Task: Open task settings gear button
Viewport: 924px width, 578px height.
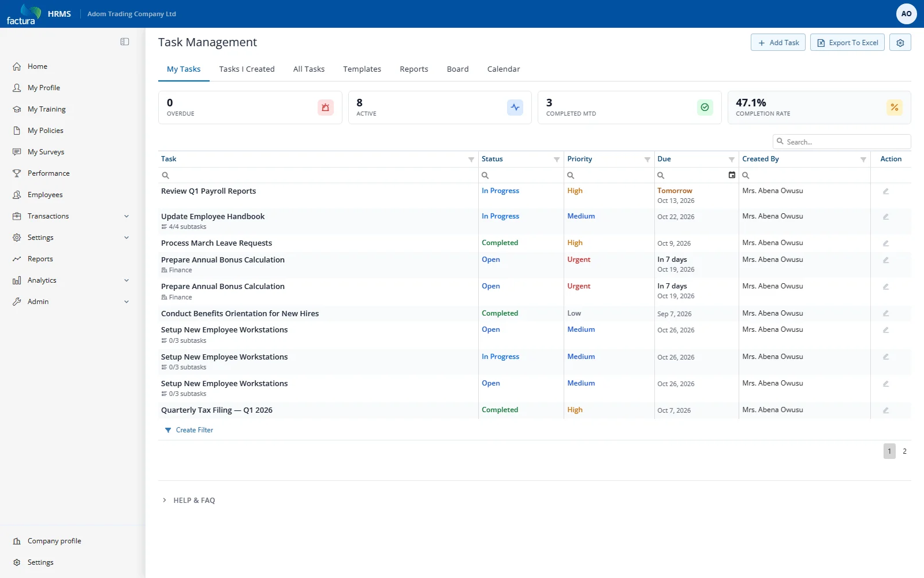Action: [x=900, y=43]
